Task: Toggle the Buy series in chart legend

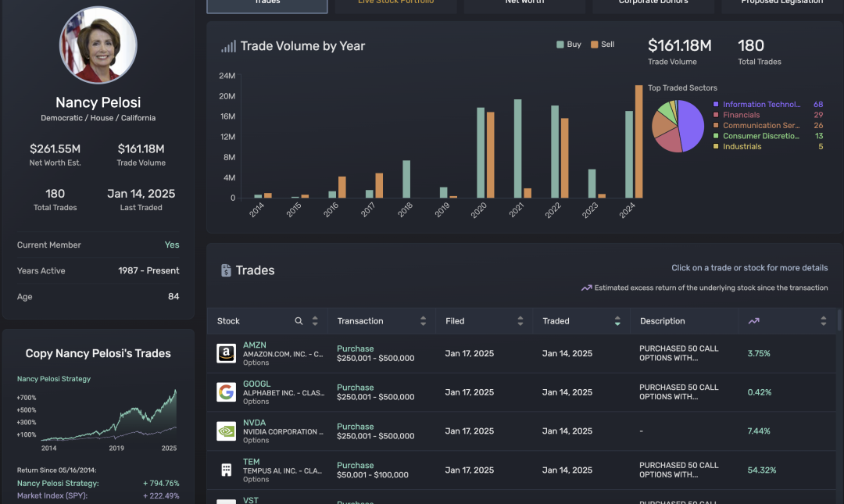Action: (x=569, y=45)
